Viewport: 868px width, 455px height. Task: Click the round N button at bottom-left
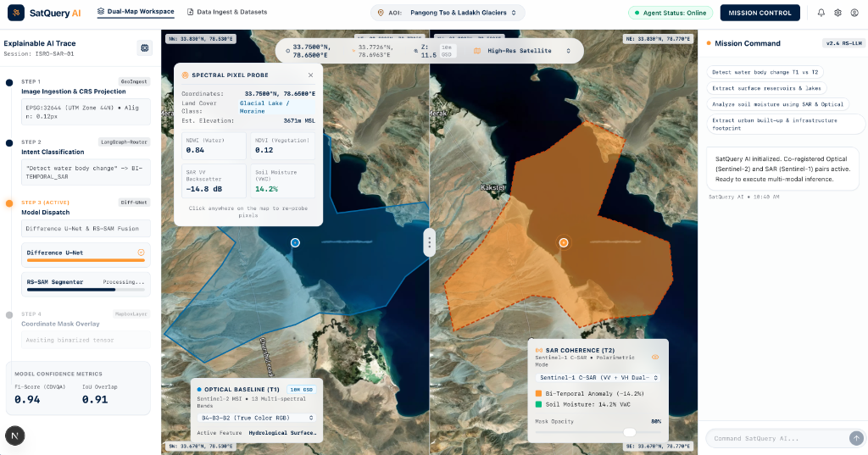(15, 436)
